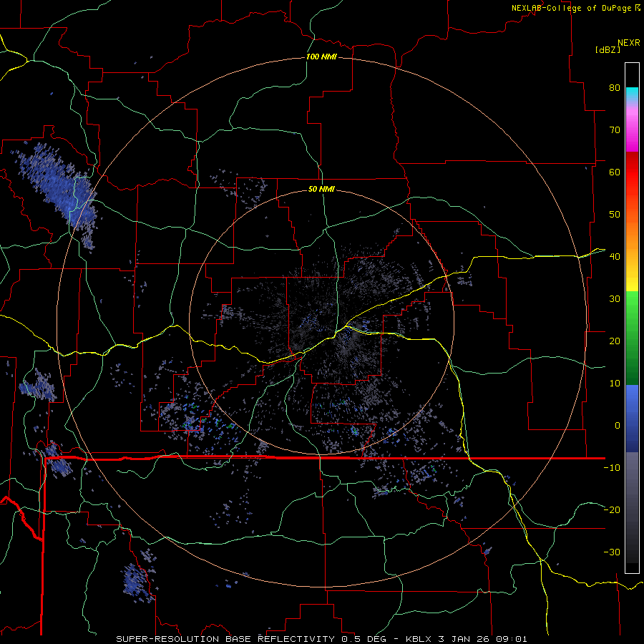Image resolution: width=644 pixels, height=644 pixels.
Task: Click the 20 dBZ value on the scale
Action: tap(615, 341)
